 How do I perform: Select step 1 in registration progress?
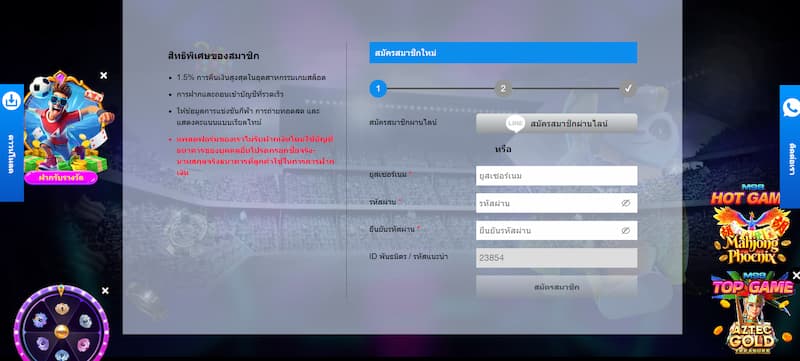[378, 89]
